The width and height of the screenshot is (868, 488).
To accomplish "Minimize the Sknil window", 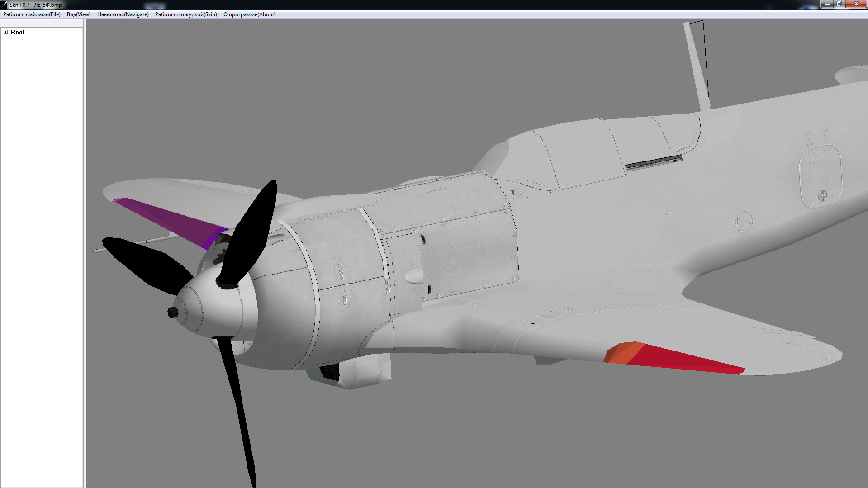I will click(827, 4).
